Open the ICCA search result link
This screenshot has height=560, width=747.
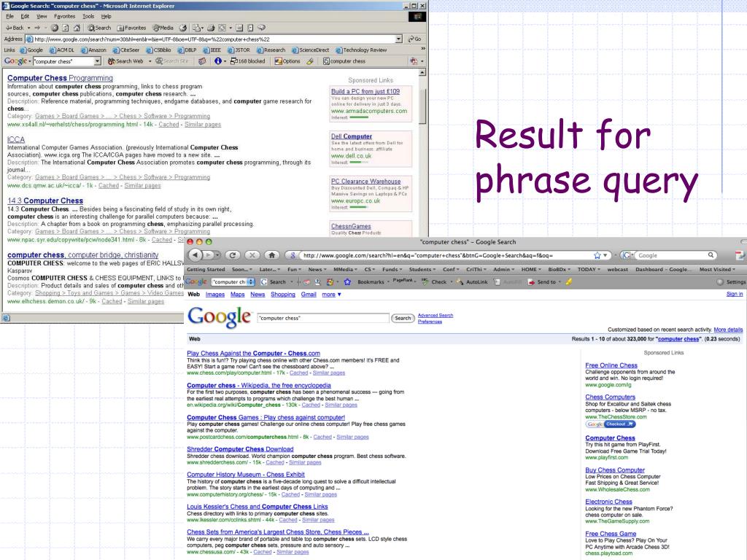pos(16,139)
